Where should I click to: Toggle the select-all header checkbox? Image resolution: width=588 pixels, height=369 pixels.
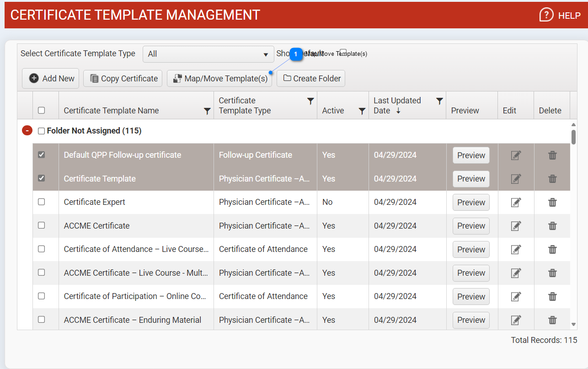pyautogui.click(x=41, y=110)
